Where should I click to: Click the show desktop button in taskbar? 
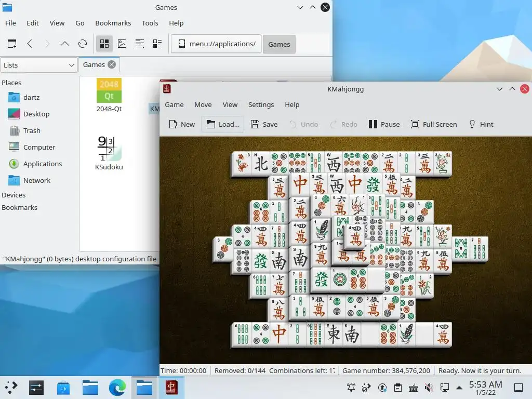(x=518, y=388)
